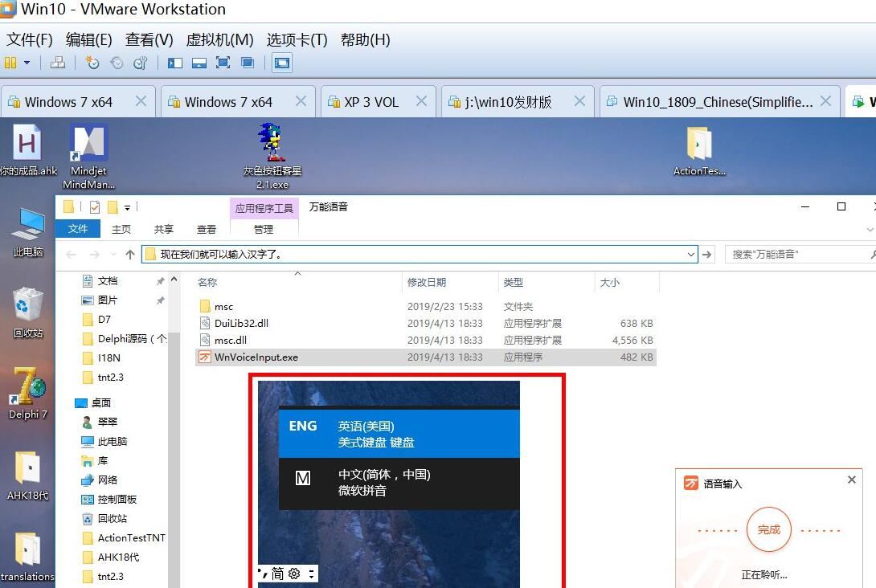Open the snapshot manager wrench icon
876x588 pixels.
(141, 63)
